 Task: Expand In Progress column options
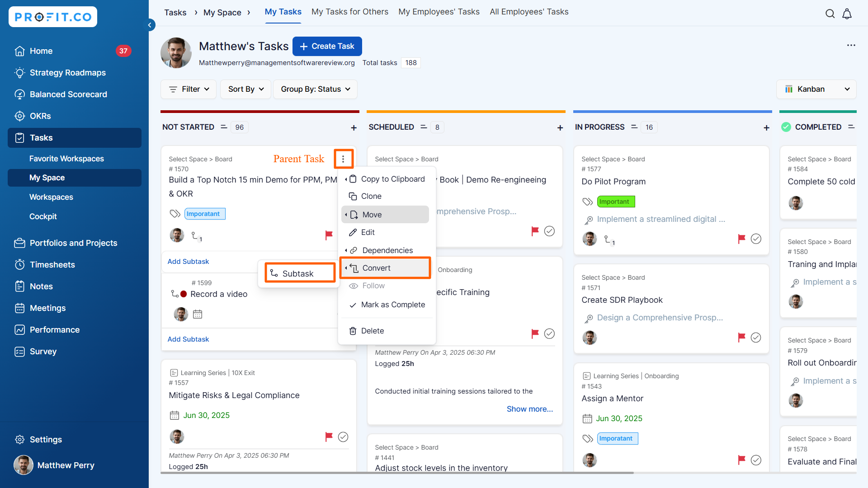coord(634,127)
